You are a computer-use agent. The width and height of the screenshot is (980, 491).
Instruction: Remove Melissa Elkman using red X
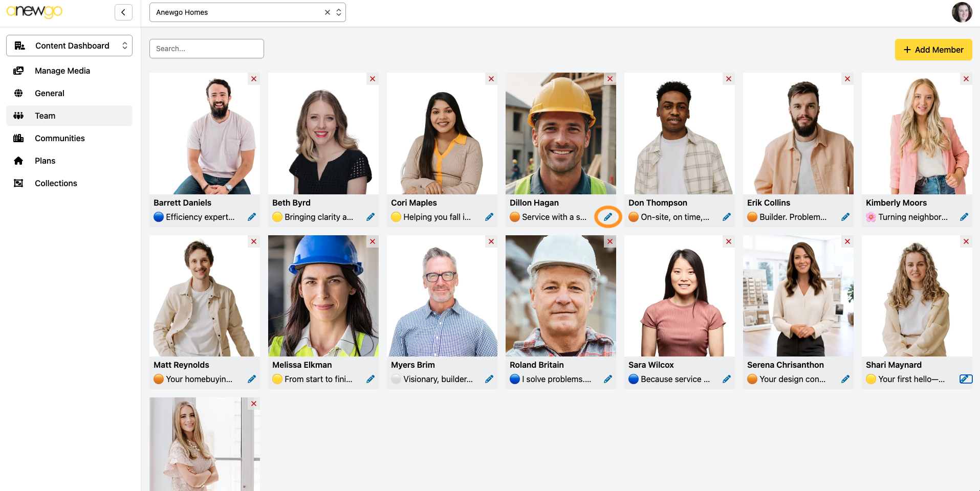pyautogui.click(x=373, y=241)
